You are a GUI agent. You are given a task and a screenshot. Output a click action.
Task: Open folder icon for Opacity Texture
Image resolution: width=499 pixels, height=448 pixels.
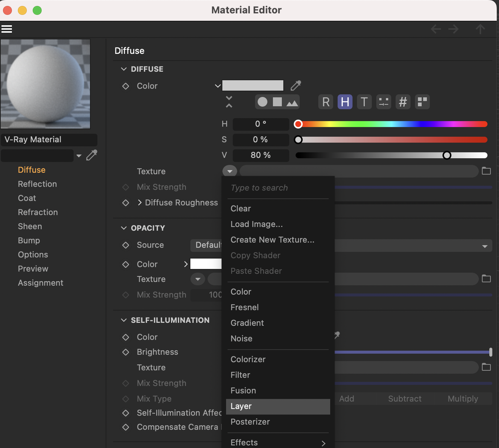pos(486,279)
